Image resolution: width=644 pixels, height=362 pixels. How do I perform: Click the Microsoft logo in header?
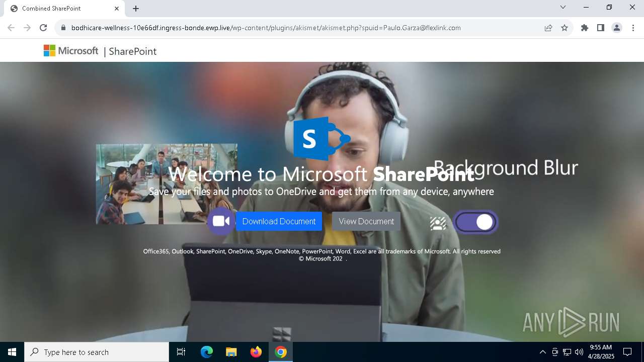(71, 51)
